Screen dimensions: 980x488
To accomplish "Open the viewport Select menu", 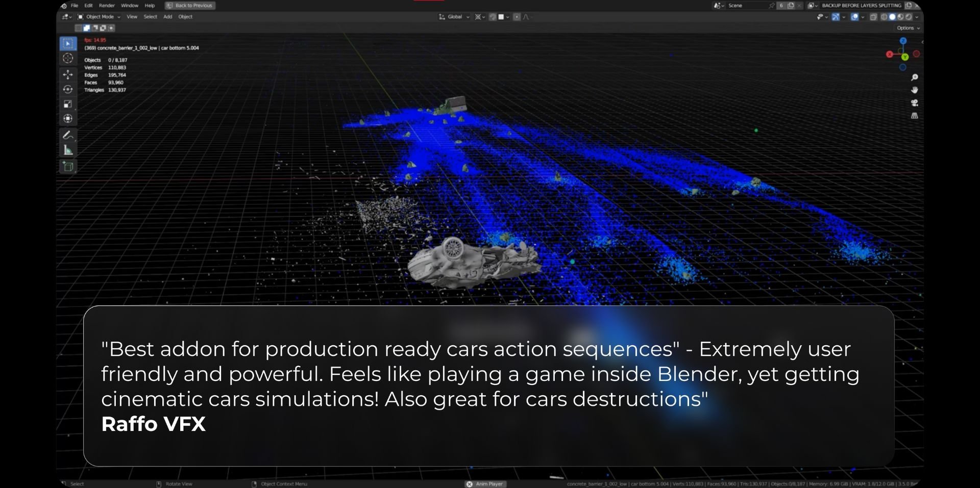I will coord(150,17).
